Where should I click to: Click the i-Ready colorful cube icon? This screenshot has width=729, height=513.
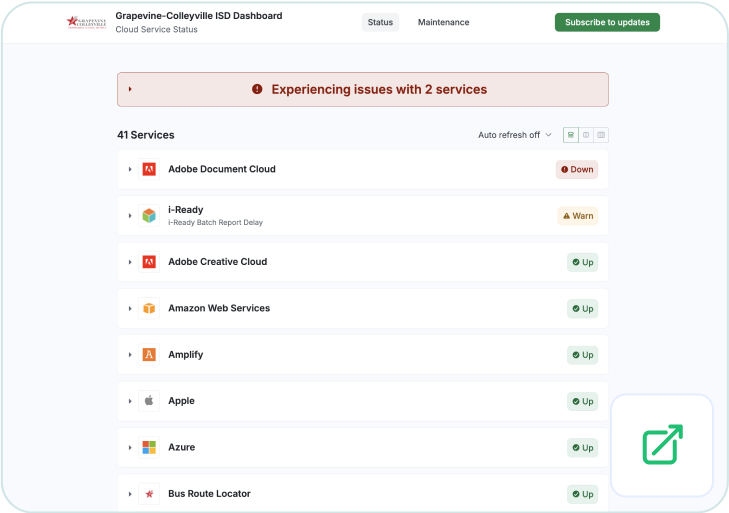[149, 216]
